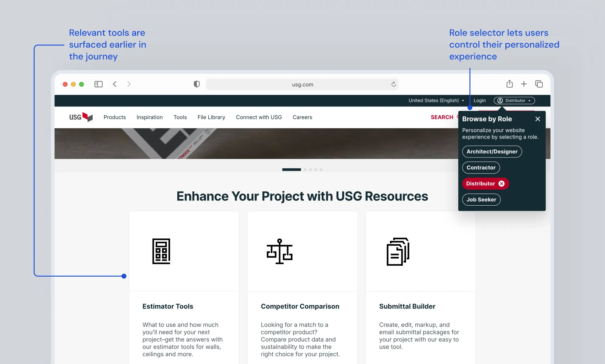Click the SEARCH button
Image resolution: width=605 pixels, height=364 pixels.
[x=442, y=117]
